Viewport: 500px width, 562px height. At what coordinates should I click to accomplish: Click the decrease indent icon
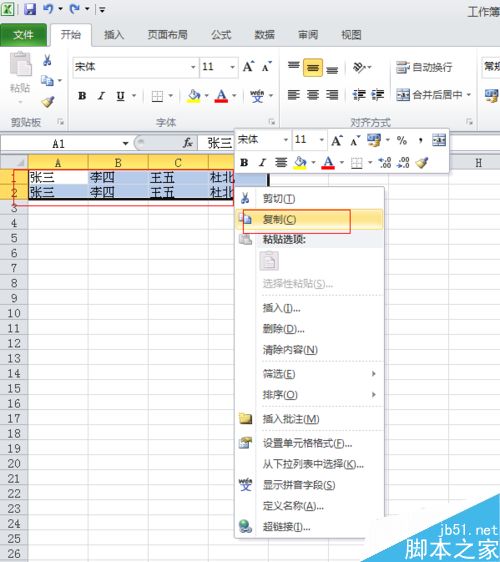tap(358, 95)
